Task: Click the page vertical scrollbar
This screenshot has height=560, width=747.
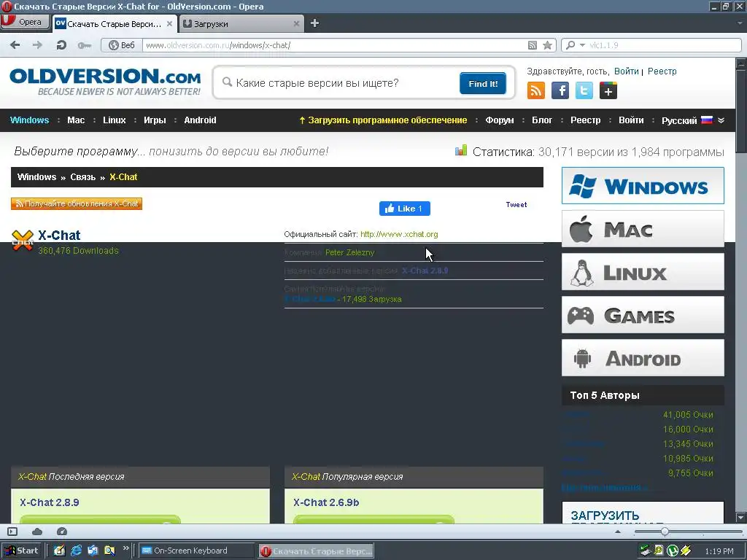Action: [x=741, y=290]
